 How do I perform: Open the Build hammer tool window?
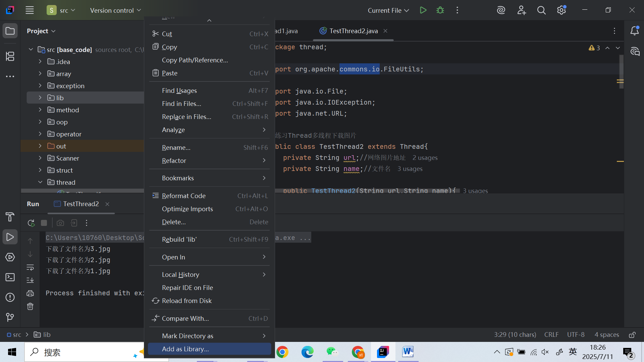pos(10,217)
